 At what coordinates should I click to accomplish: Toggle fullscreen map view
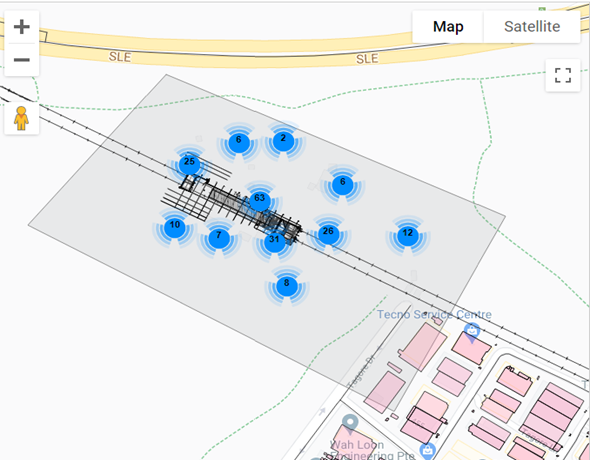click(x=563, y=75)
